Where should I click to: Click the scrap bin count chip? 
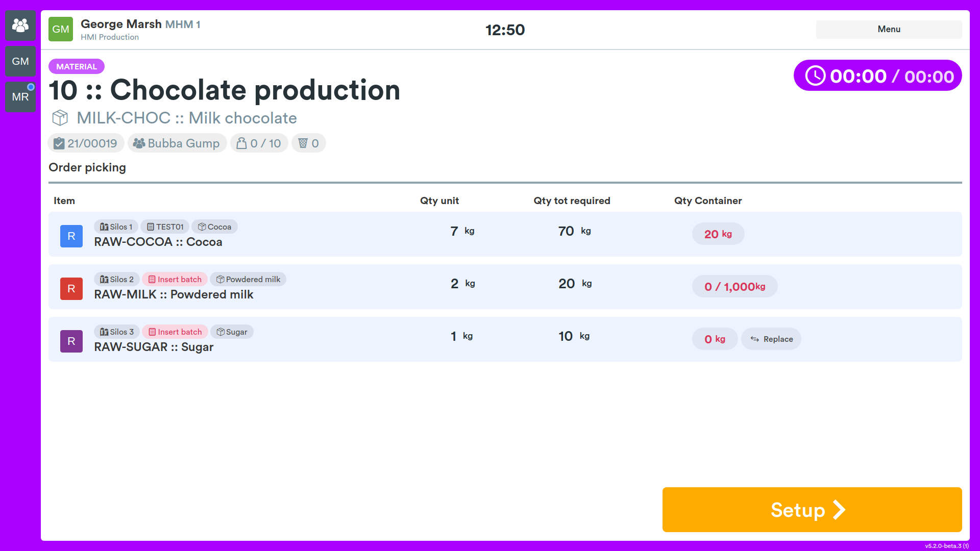[308, 143]
